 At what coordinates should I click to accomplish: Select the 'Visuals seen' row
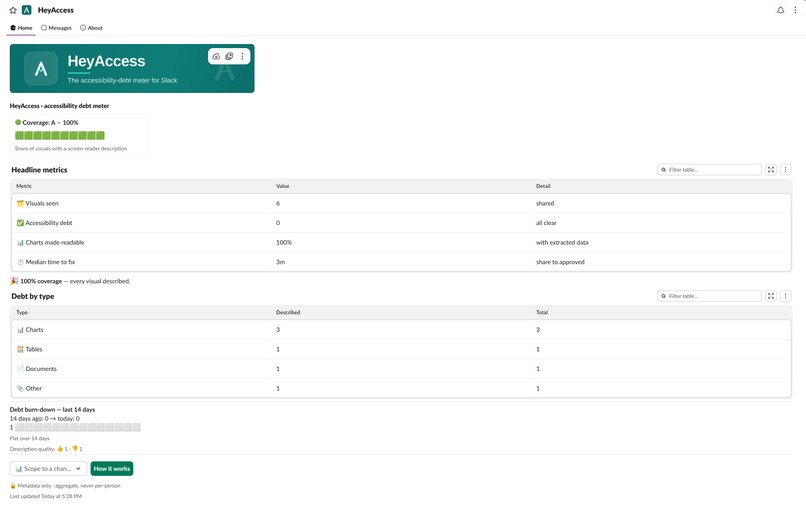(x=401, y=204)
